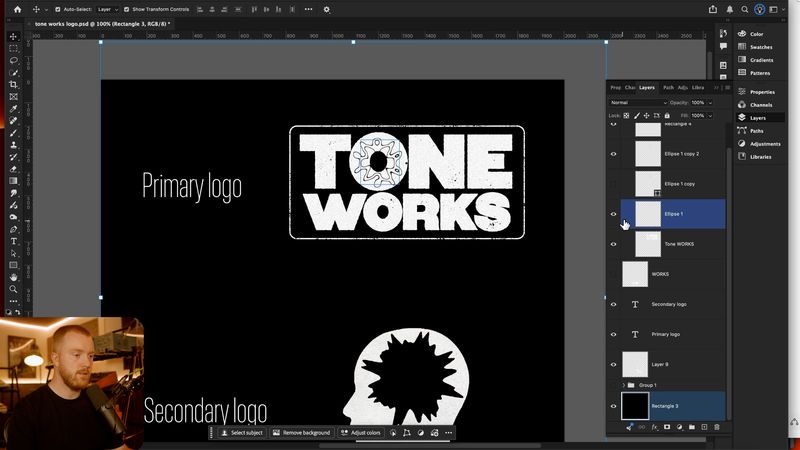Switch to the Paths panel tab
800x450 pixels.
(x=668, y=88)
